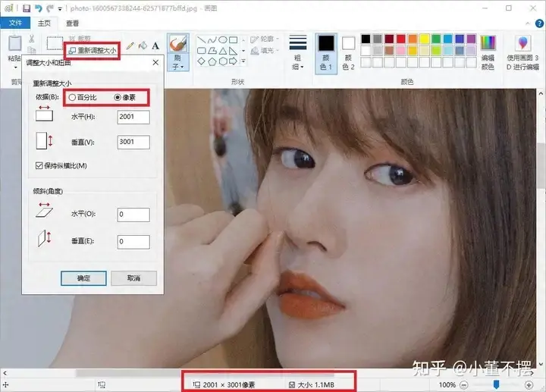The width and height of the screenshot is (546, 392).
Task: Select the Text tool (A icon)
Action: point(155,47)
